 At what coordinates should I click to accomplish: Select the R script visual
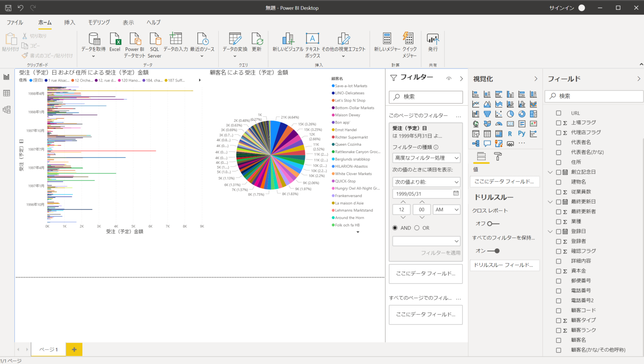(510, 134)
